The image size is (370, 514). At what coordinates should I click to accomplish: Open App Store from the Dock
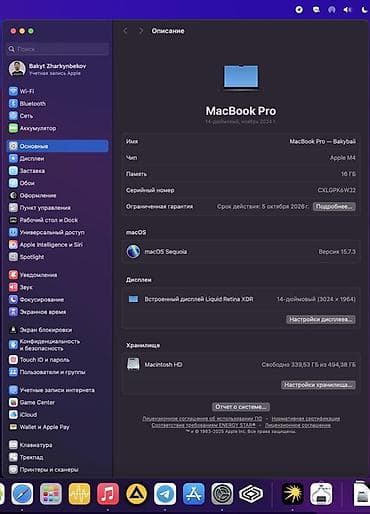194,494
